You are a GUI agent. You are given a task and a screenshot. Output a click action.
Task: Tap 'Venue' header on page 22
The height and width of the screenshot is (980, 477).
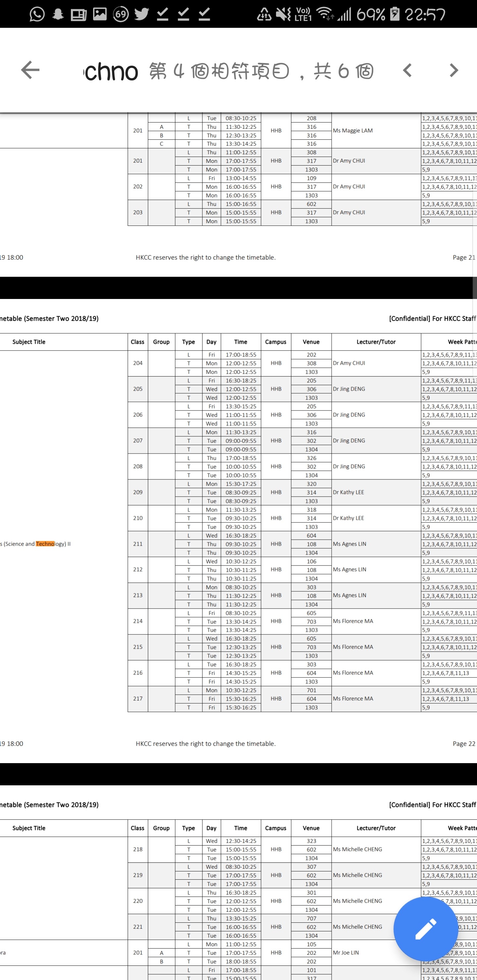(311, 342)
